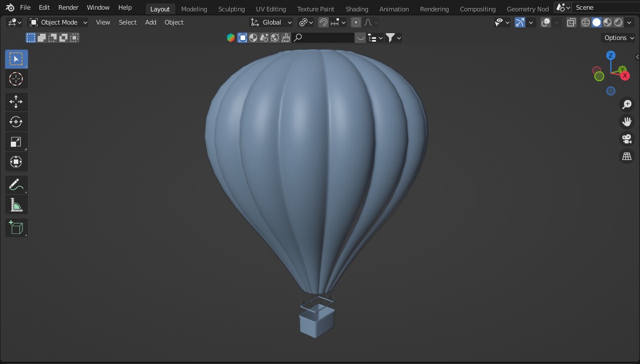Screen dimensions: 640x364
Task: Open the snapping options dropdown
Action: click(x=338, y=22)
